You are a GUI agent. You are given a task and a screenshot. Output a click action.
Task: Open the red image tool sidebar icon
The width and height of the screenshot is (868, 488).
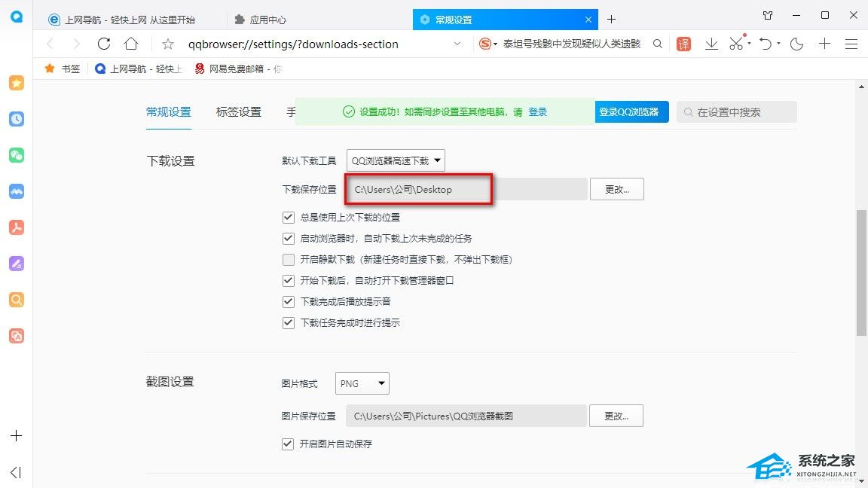(17, 336)
